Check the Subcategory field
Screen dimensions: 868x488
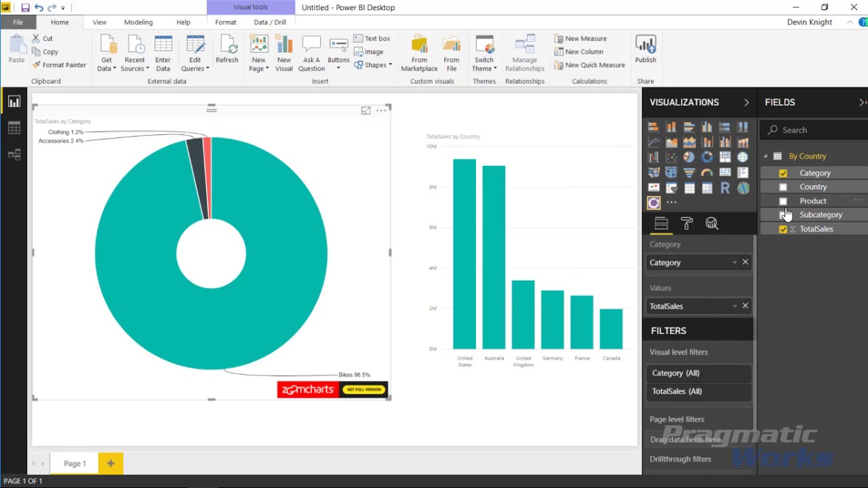[783, 215]
